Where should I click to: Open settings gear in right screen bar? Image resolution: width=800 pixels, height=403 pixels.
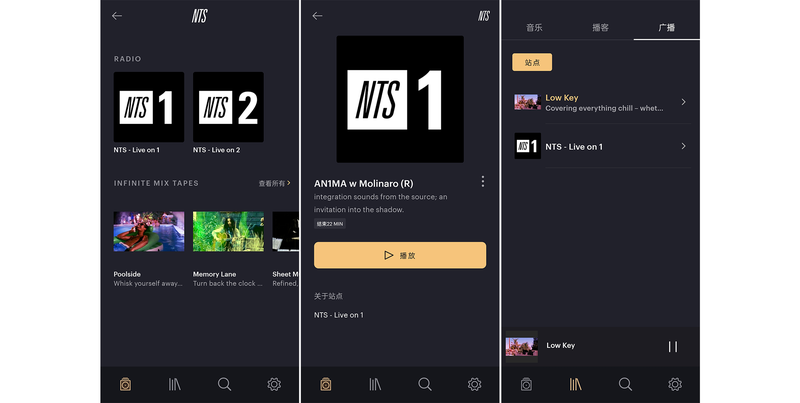675,384
